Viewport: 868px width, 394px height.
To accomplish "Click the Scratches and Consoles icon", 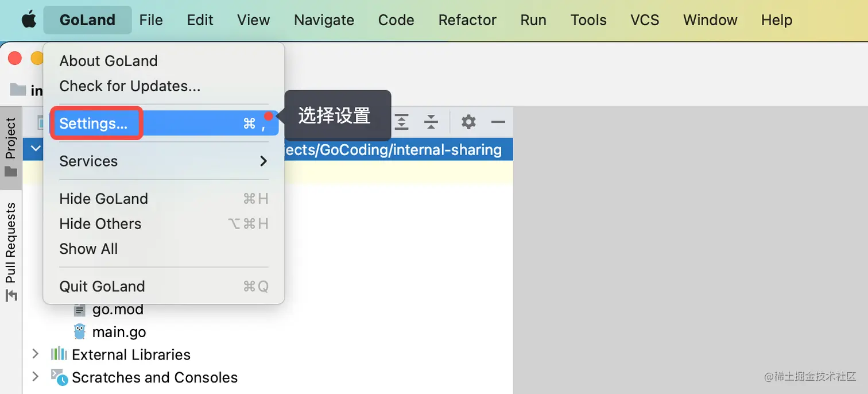I will 60,377.
